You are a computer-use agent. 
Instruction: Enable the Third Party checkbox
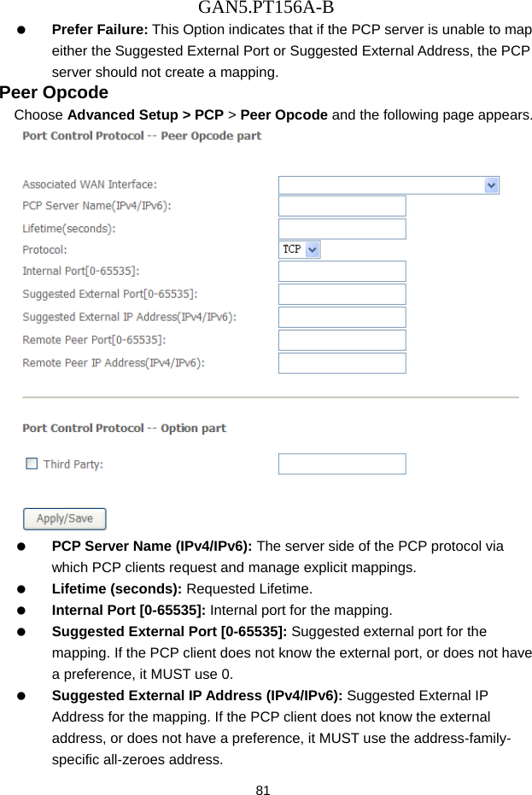click(x=32, y=463)
